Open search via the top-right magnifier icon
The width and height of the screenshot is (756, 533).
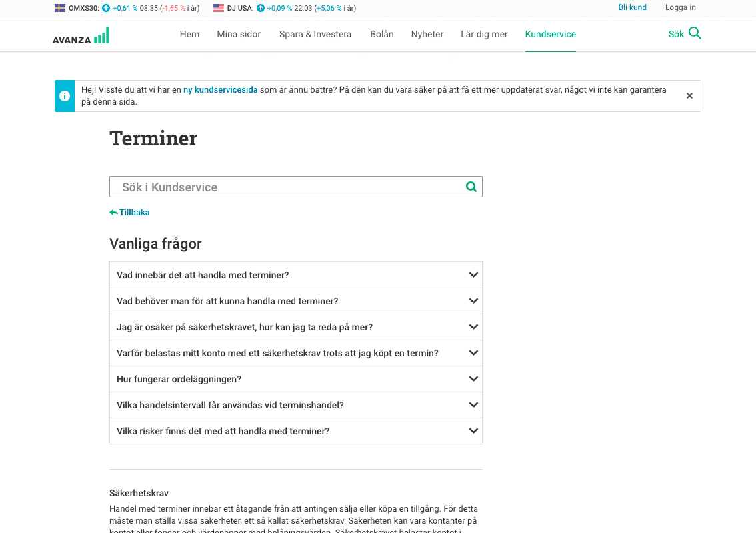[x=693, y=33]
